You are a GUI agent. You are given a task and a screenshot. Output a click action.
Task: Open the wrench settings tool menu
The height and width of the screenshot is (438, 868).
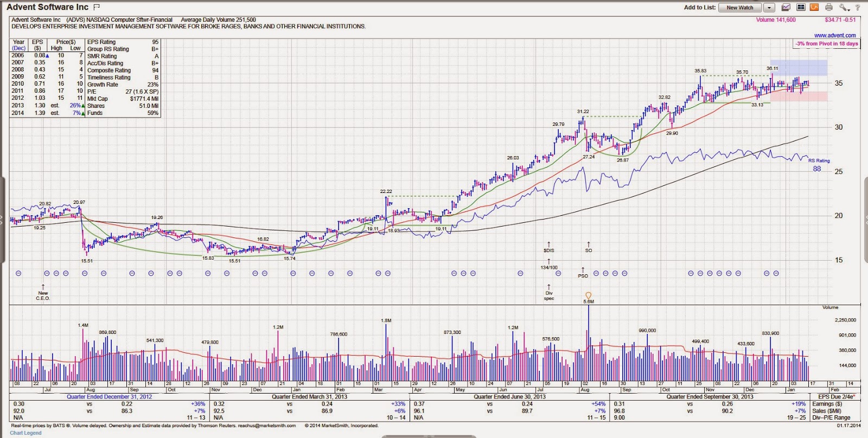tap(844, 8)
